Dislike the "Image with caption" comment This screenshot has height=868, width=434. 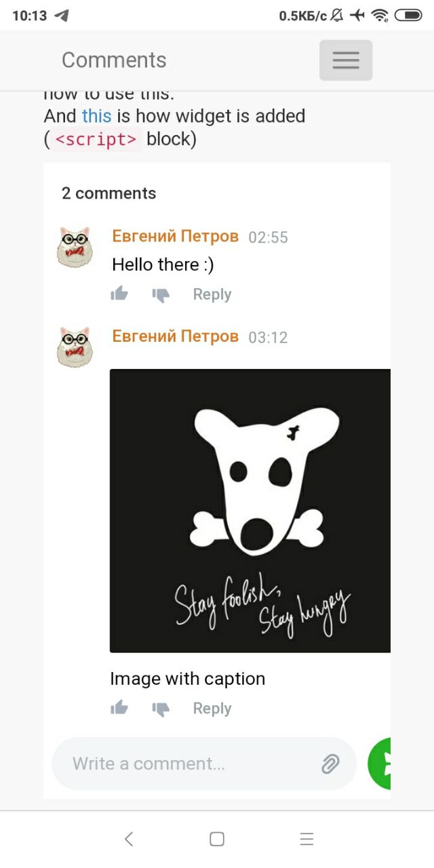point(161,709)
